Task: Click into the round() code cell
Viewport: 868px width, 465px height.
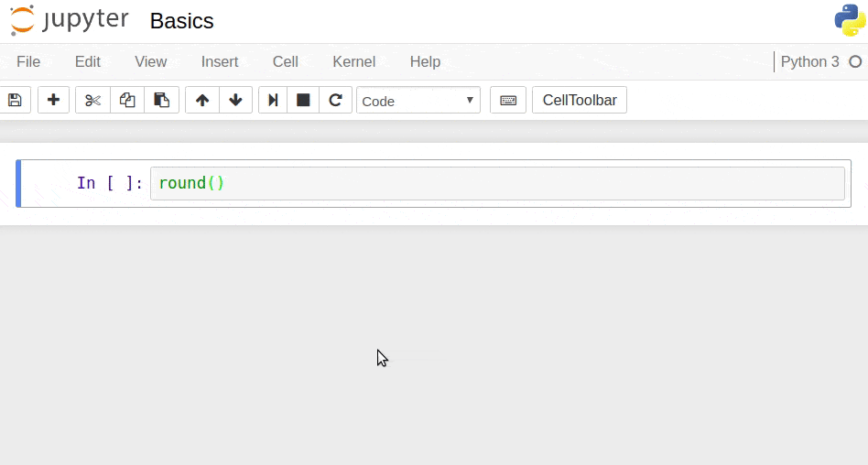Action: click(494, 183)
